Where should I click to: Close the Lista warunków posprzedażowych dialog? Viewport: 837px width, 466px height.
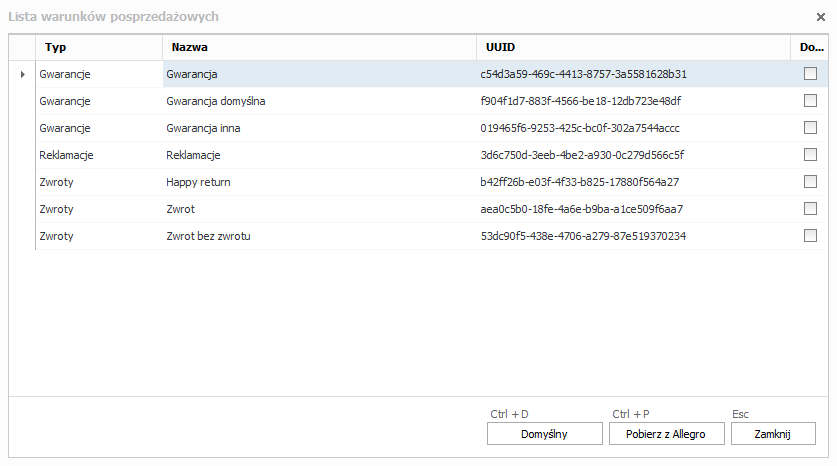(820, 17)
